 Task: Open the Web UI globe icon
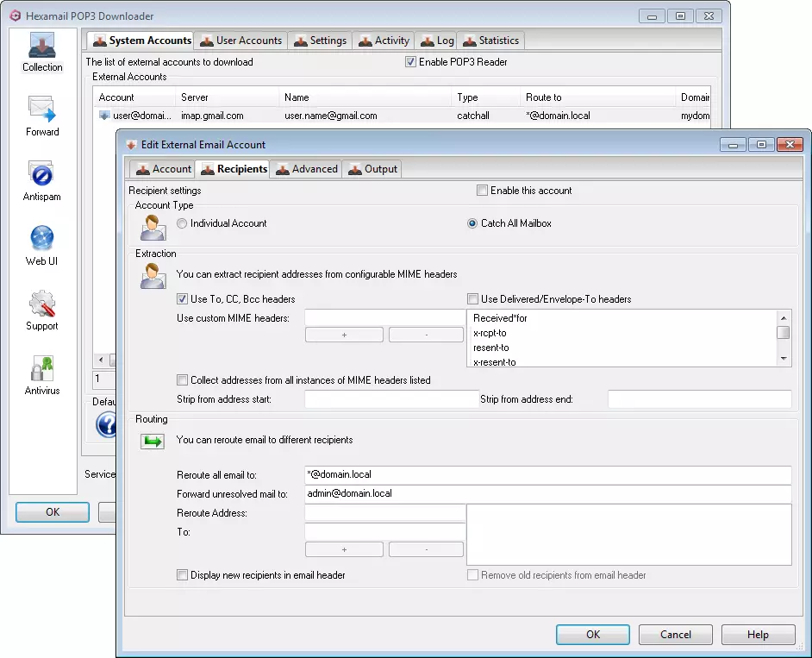coord(42,240)
